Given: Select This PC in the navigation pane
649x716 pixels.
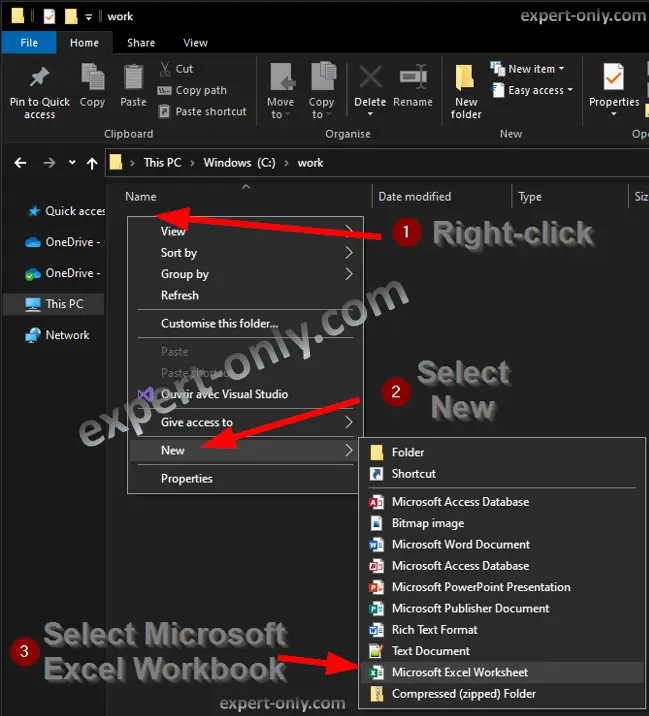Looking at the screenshot, I should tap(54, 304).
